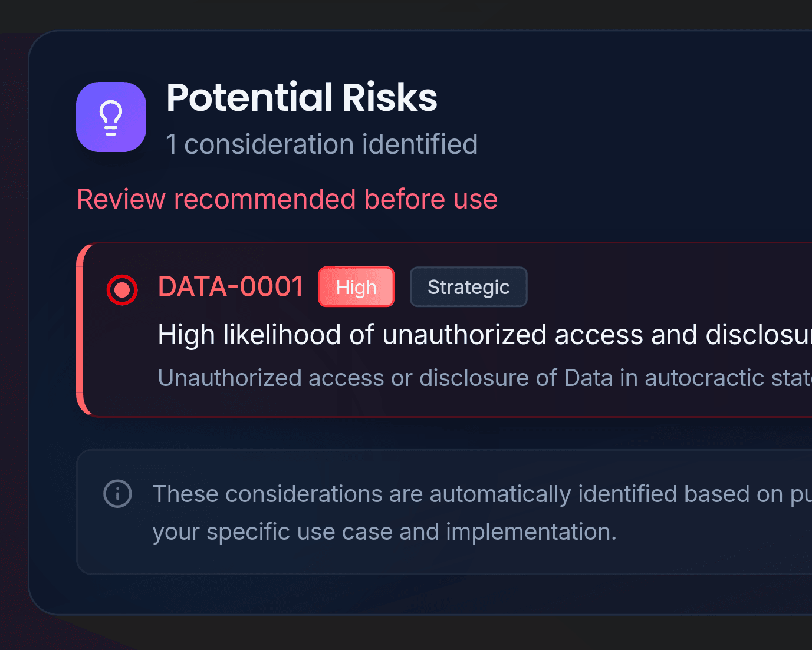
Task: Switch to the Potential Risks heading
Action: point(302,98)
